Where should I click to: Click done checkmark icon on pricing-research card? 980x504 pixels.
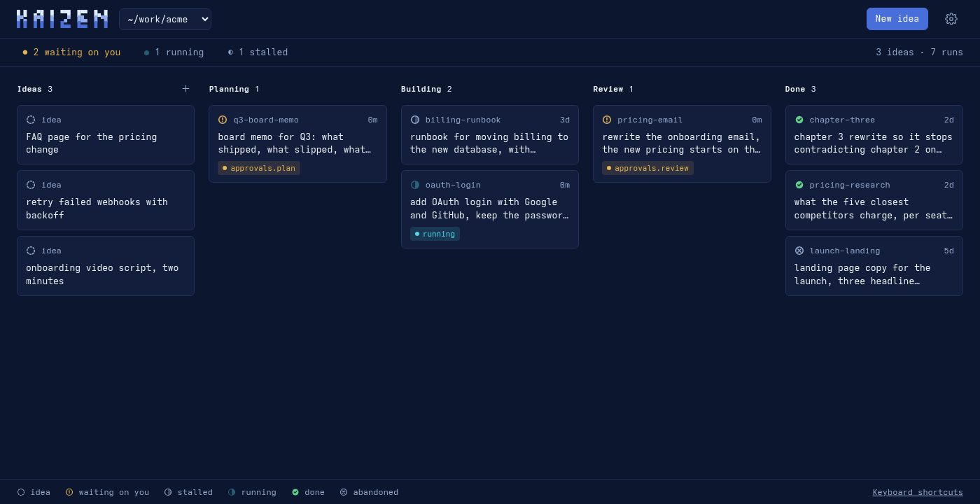[799, 185]
